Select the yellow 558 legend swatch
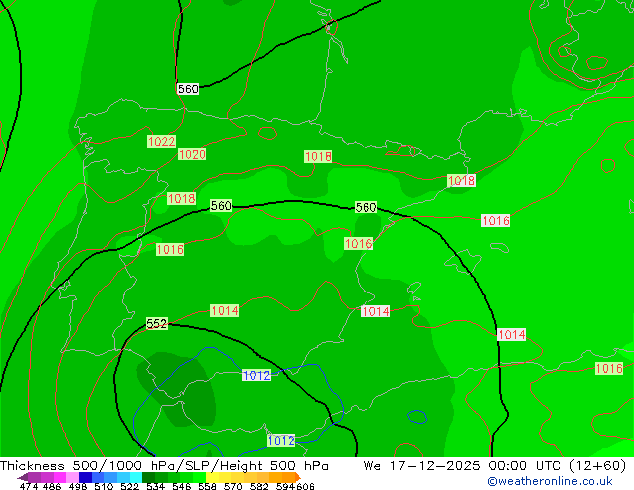634x490 pixels. pyautogui.click(x=212, y=477)
